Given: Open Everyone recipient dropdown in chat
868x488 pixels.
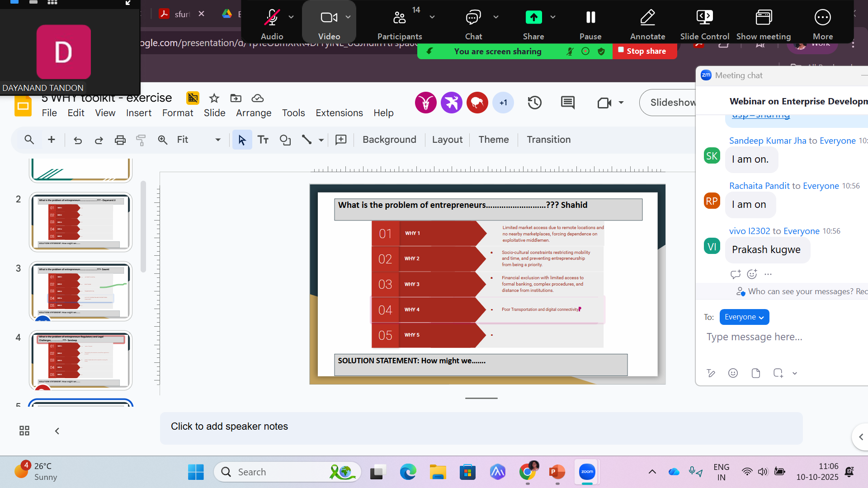Looking at the screenshot, I should click(744, 317).
